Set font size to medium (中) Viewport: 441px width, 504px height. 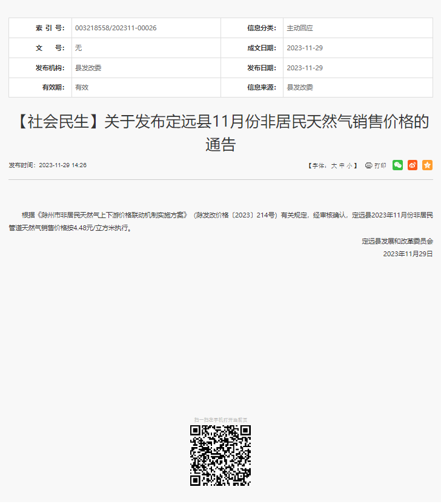(x=342, y=165)
